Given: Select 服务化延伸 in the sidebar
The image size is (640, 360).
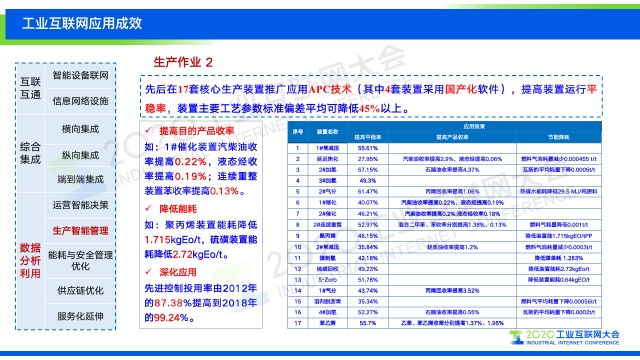Looking at the screenshot, I should [80, 316].
